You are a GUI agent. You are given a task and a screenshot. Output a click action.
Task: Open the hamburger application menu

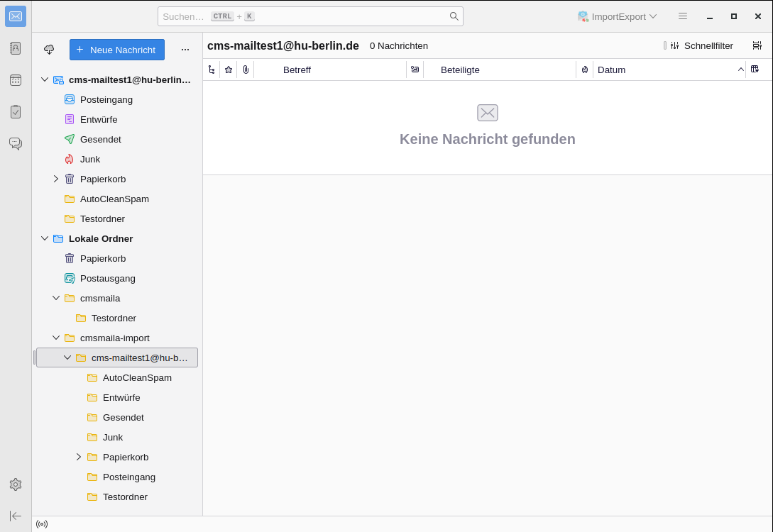click(x=683, y=16)
